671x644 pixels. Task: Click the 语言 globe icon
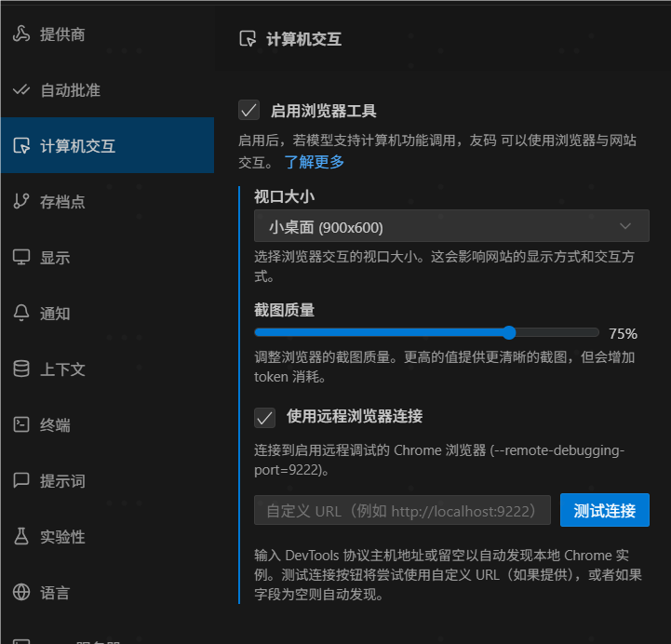click(21, 593)
